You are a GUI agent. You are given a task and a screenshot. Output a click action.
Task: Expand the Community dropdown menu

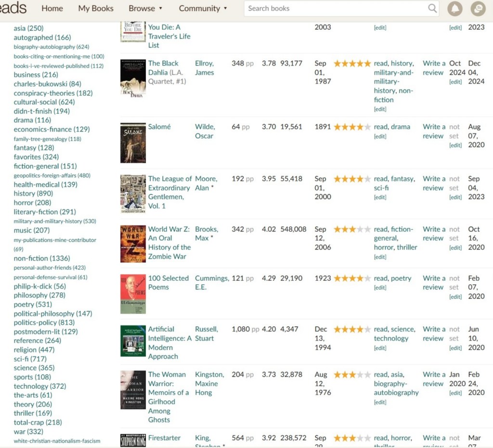tap(203, 8)
